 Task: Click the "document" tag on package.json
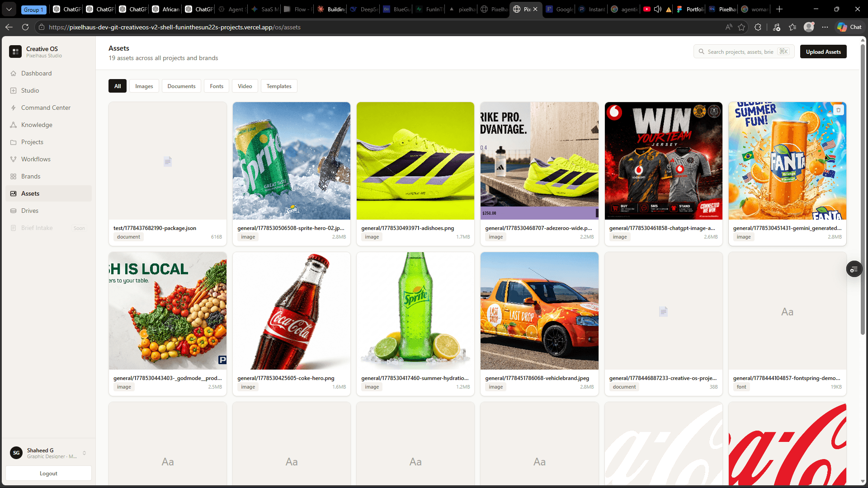click(x=128, y=237)
